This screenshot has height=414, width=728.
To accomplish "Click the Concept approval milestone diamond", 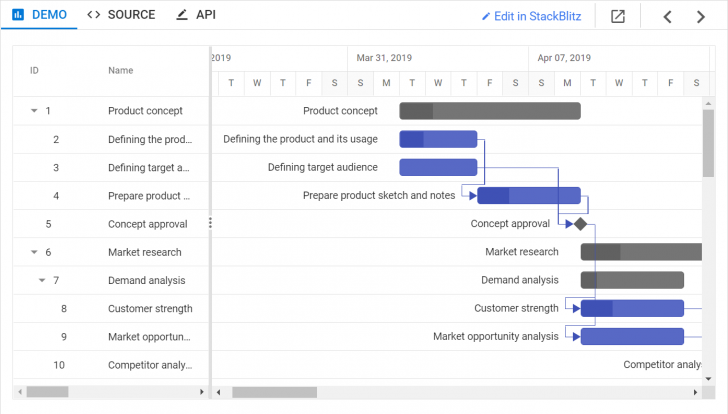I will [x=580, y=224].
